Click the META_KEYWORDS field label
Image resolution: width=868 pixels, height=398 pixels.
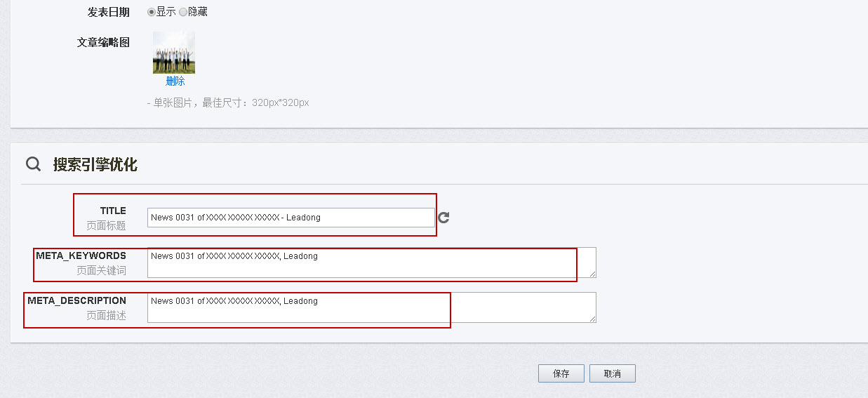pyautogui.click(x=81, y=256)
